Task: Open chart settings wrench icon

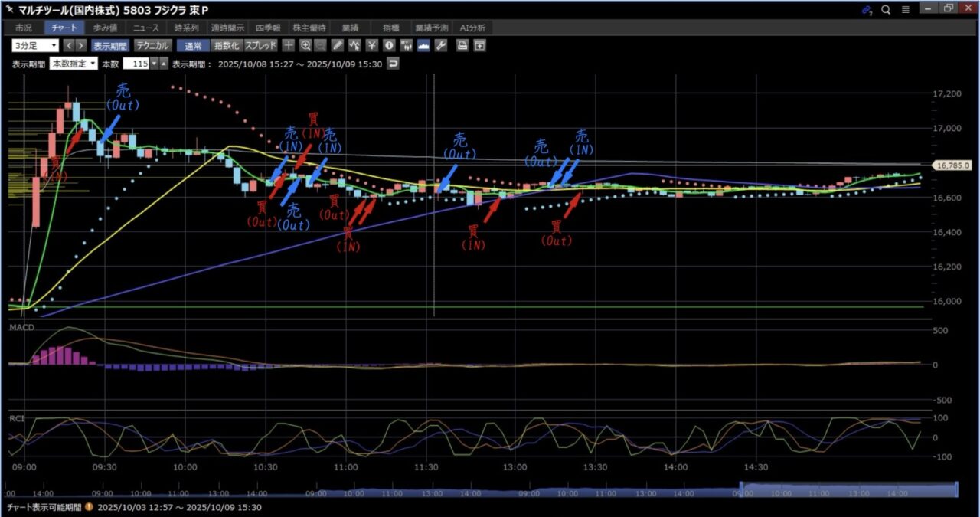Action: (440, 45)
